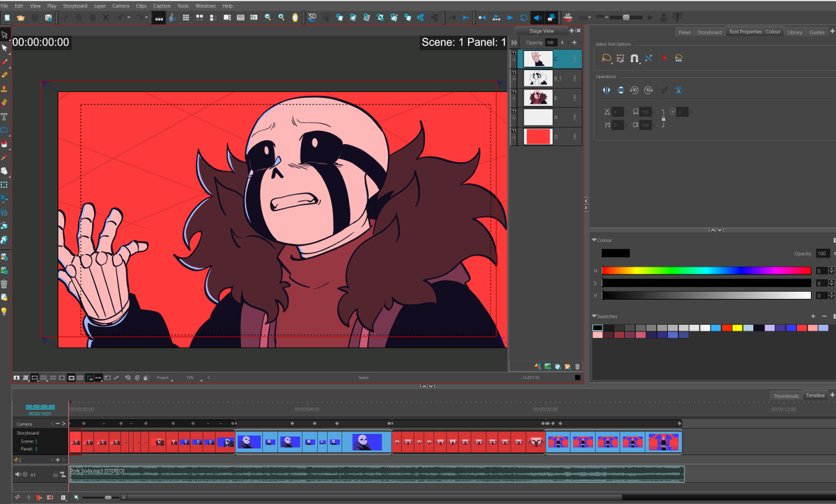Image resolution: width=836 pixels, height=504 pixels.
Task: Click the Play button in playback toolbar
Action: 510,17
